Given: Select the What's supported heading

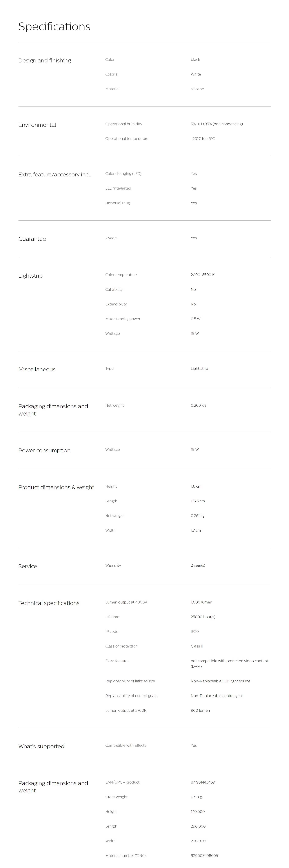Looking at the screenshot, I should [x=41, y=746].
